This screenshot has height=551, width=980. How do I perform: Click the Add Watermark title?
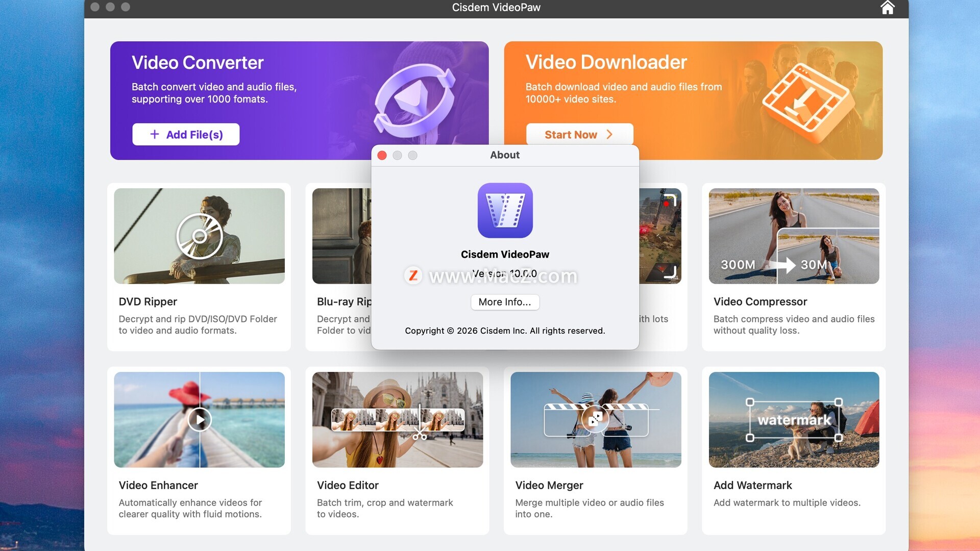click(x=752, y=485)
